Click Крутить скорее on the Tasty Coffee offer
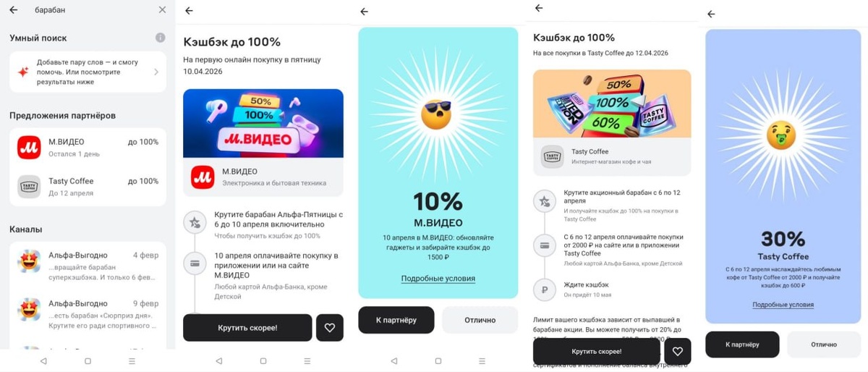 597,352
